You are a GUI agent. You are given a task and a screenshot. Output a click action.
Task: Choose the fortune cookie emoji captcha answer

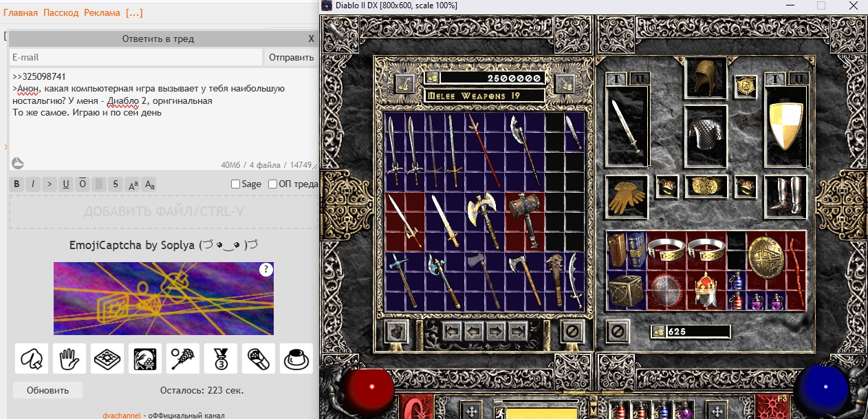pyautogui.click(x=32, y=358)
